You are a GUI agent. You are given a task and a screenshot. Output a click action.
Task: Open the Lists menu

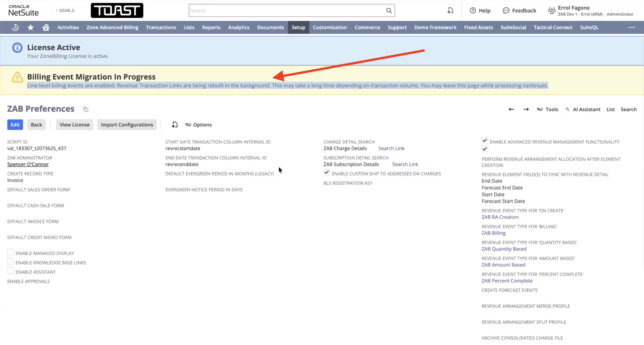click(189, 28)
